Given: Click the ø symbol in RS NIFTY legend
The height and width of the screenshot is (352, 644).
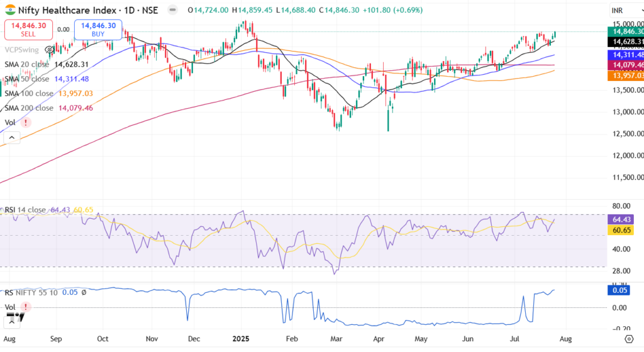Looking at the screenshot, I should (84, 292).
